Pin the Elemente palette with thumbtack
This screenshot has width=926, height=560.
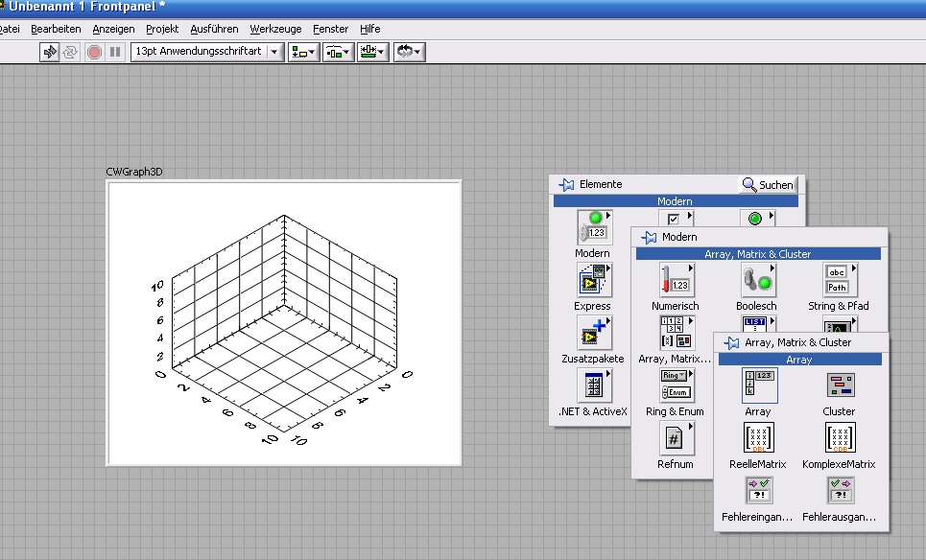[x=566, y=185]
